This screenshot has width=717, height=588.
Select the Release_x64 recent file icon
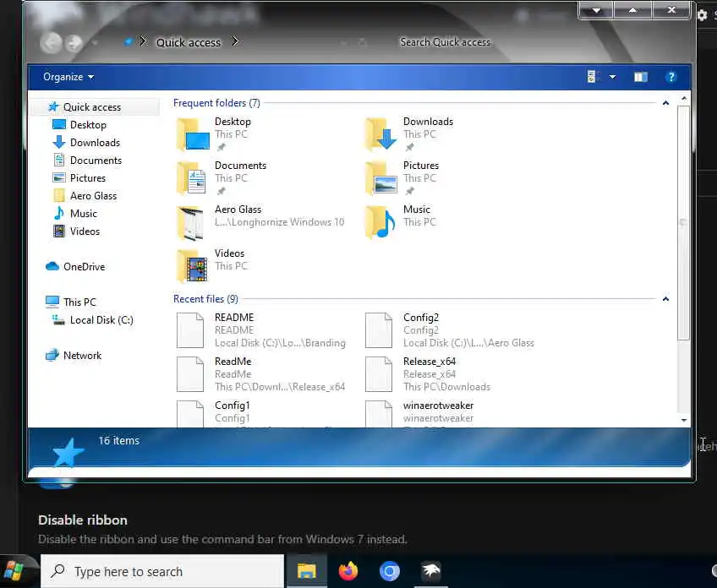coord(379,373)
